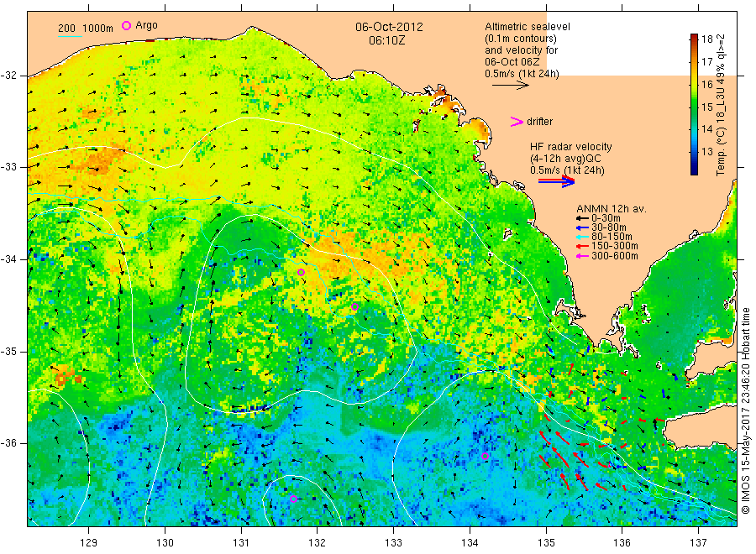Click the '150-300m' depth range label

615,247
